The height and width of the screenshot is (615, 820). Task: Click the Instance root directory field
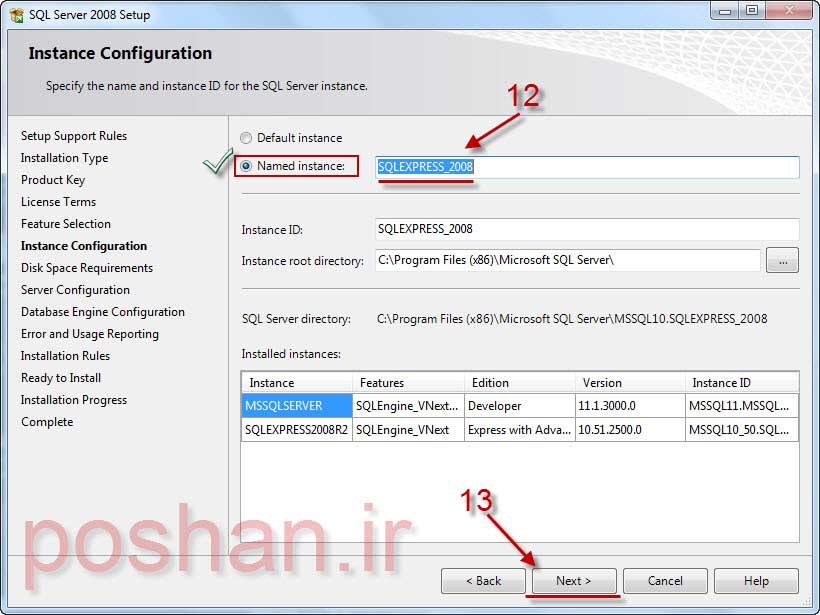coord(567,260)
